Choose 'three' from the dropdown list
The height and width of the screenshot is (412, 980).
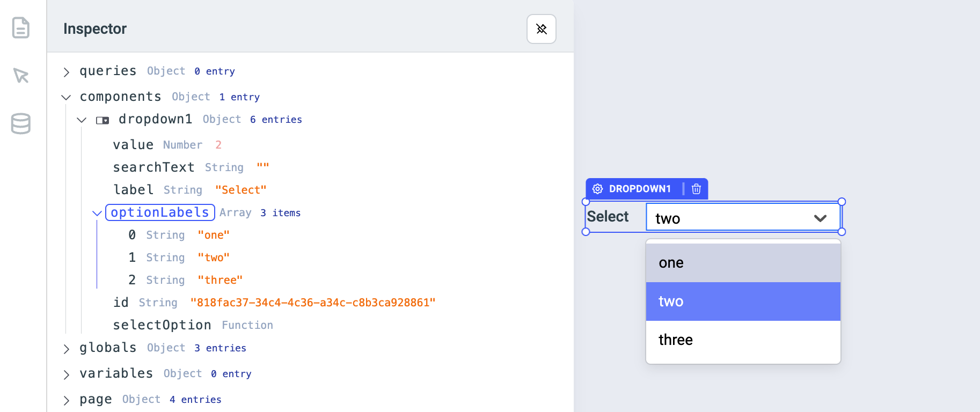click(x=743, y=340)
